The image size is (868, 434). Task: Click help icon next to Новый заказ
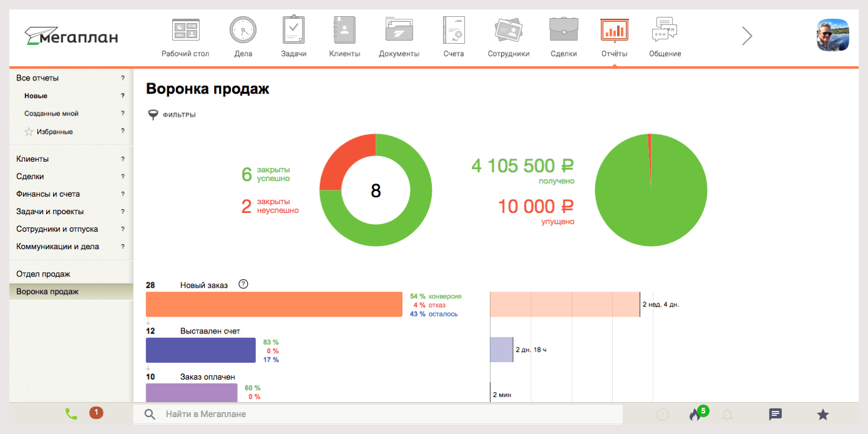tap(243, 284)
